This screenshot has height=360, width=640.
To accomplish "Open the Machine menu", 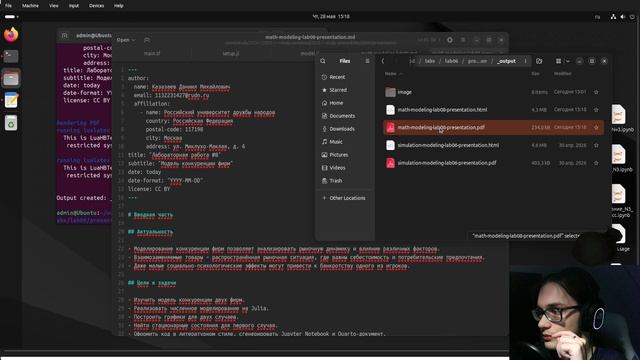I will click(30, 6).
